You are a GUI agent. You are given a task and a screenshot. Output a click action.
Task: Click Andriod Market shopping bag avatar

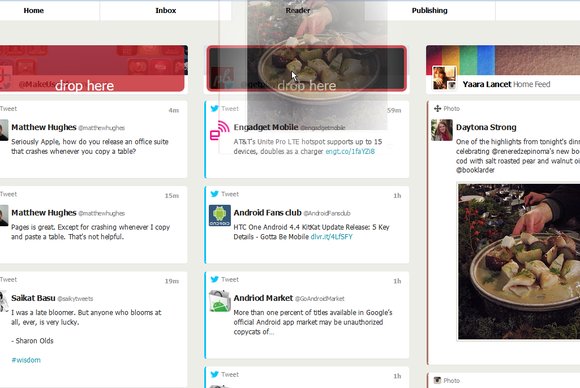point(220,301)
